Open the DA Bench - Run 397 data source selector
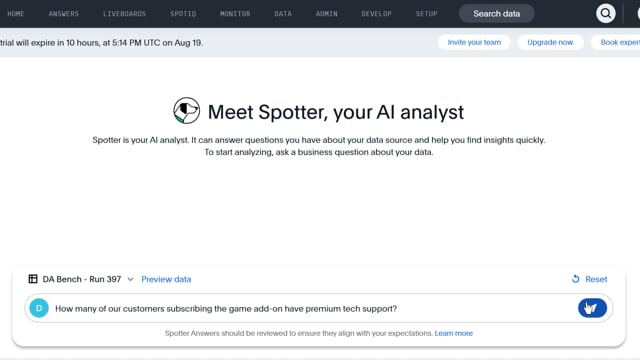 coord(81,279)
